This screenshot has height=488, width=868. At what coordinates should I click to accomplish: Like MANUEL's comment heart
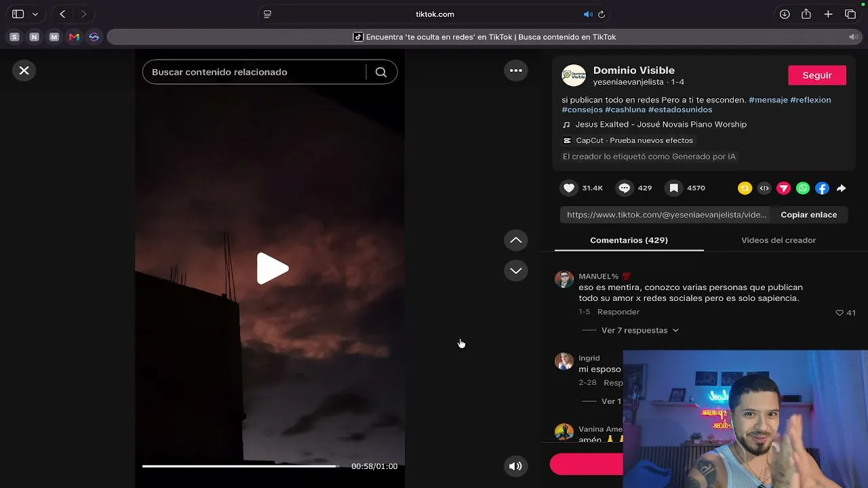(x=839, y=312)
